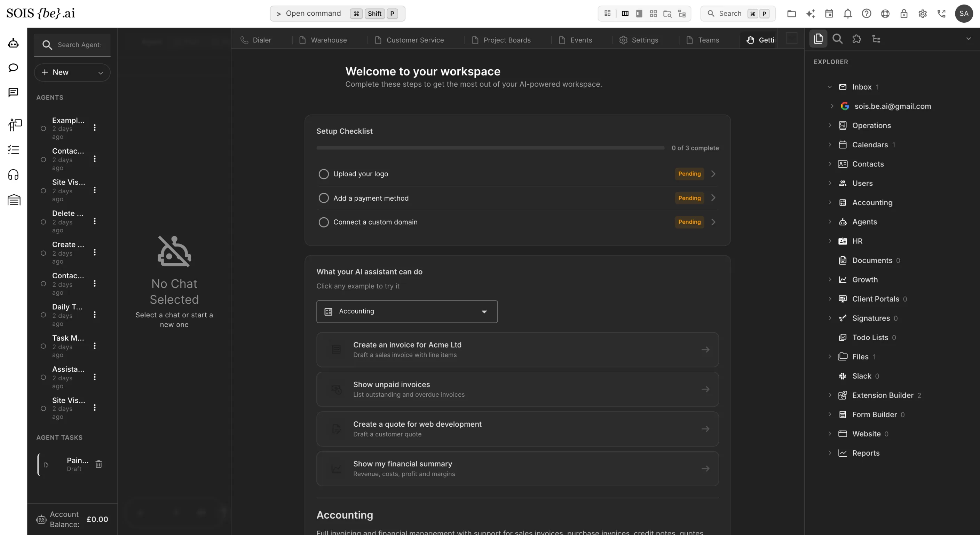Expand the Operations tree node

pyautogui.click(x=830, y=126)
